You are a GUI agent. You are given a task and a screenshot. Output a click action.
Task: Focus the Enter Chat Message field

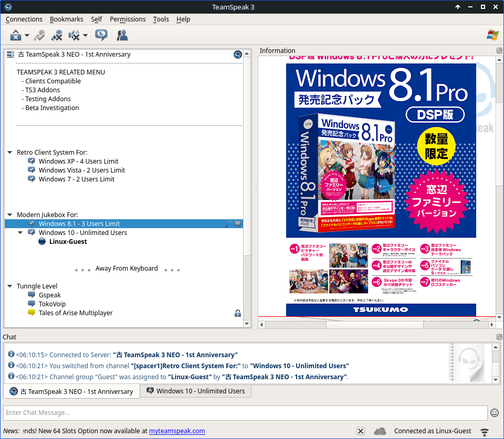click(245, 413)
